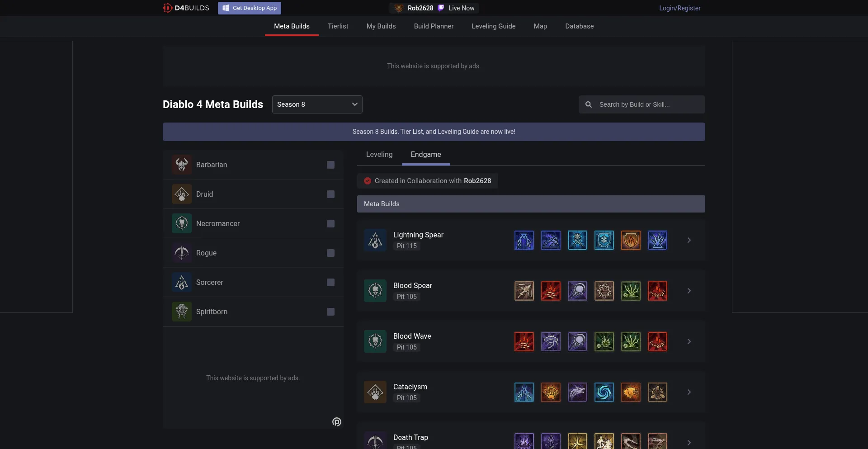Check the Barbarian filter checkbox
Screen dimensions: 868x449
[330, 165]
